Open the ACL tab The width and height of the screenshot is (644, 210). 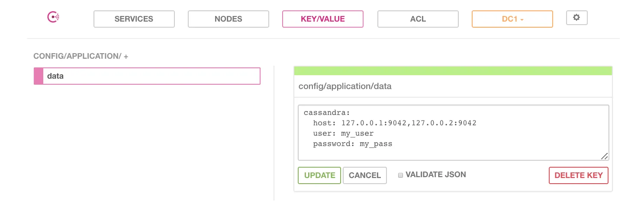418,19
